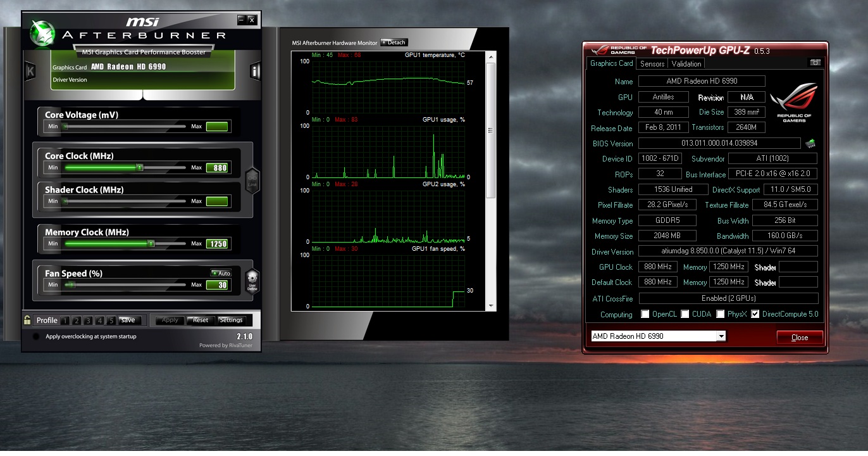Switch to the Graphics Card tab in GPU-Z

(x=611, y=63)
